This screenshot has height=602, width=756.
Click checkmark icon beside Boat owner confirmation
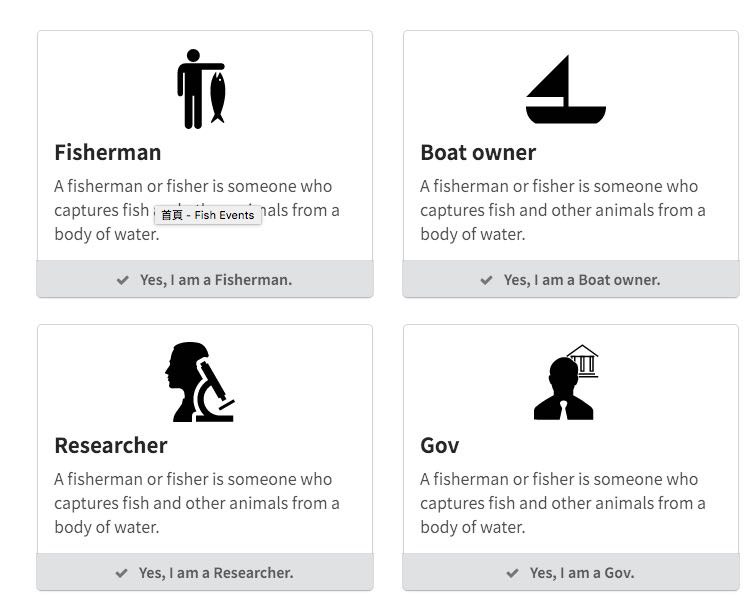click(x=486, y=280)
